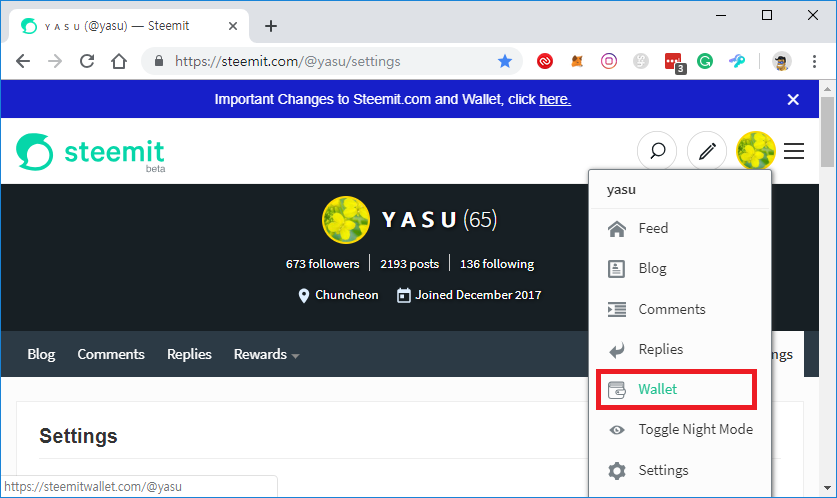Open the Chrome three-dot menu
Image resolution: width=837 pixels, height=498 pixels.
point(814,61)
